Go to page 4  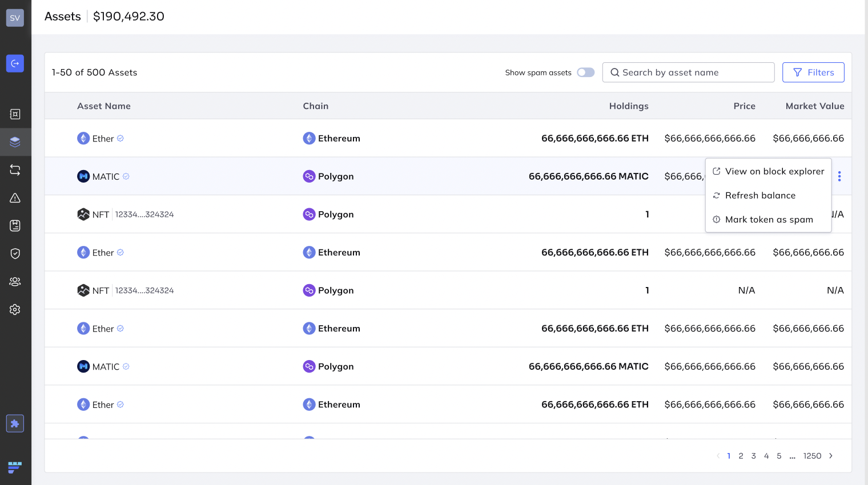click(766, 456)
